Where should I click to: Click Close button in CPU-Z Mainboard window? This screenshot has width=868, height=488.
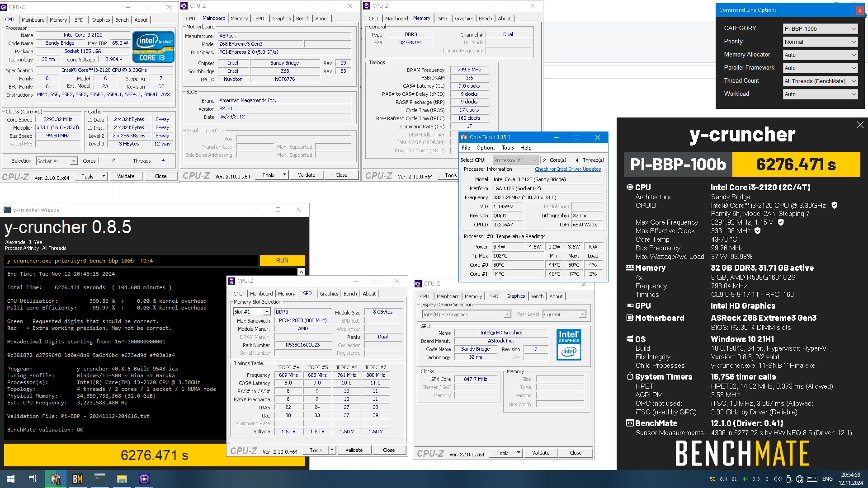[341, 175]
